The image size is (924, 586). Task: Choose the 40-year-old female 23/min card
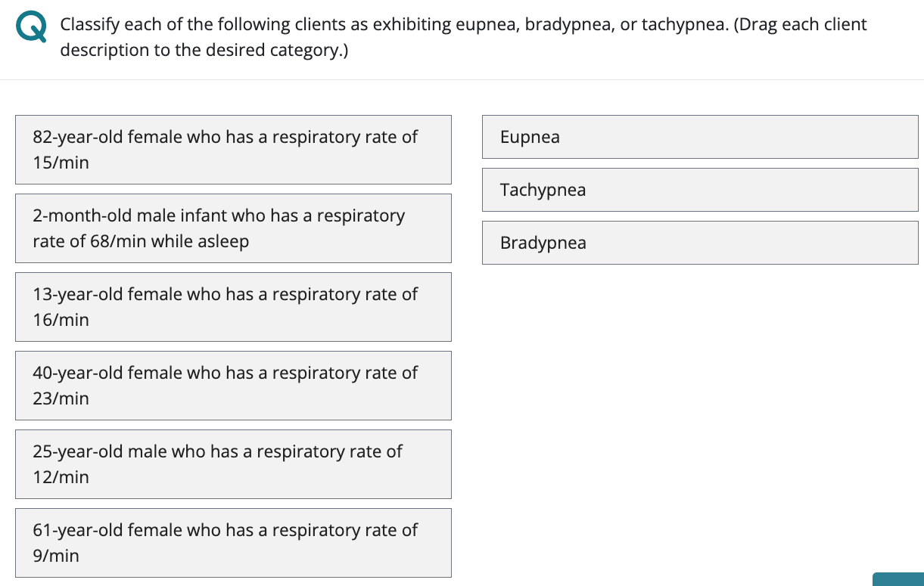point(233,386)
